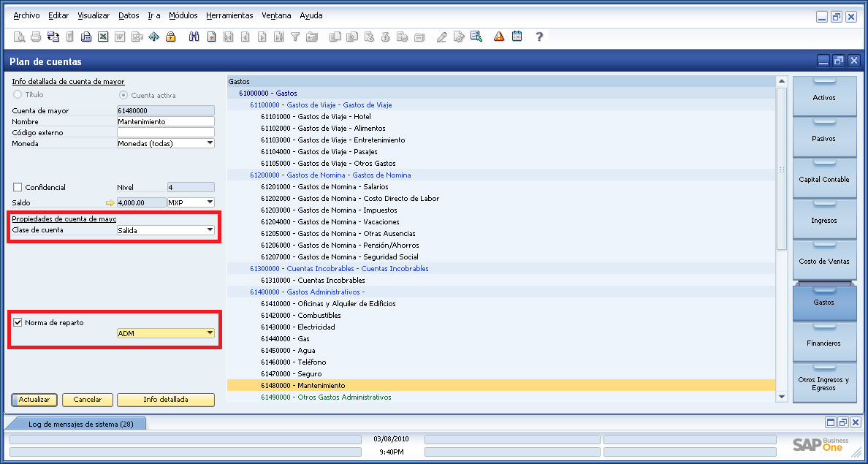Open the ADM distribution rule dropdown

click(211, 332)
